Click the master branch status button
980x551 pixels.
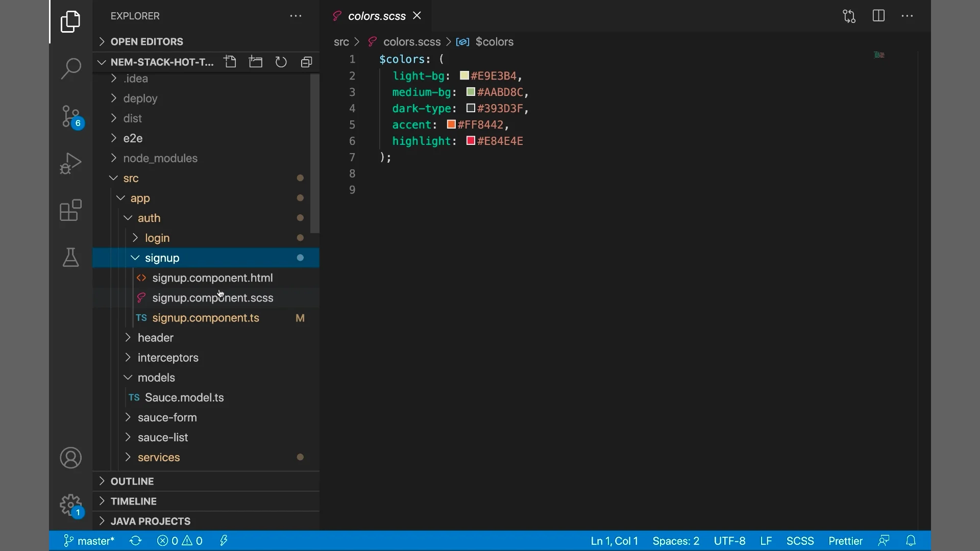click(x=89, y=541)
